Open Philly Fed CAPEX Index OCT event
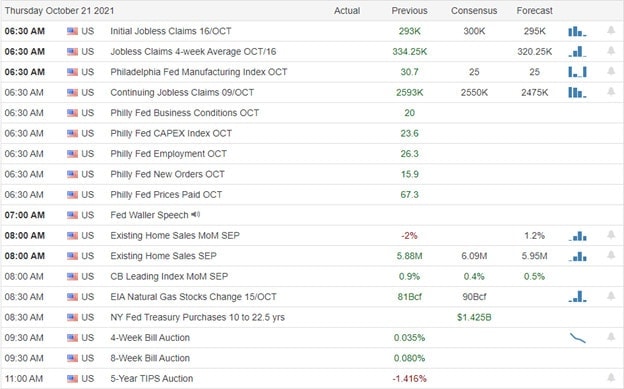Viewport: 624px width, 389px height. (x=171, y=133)
